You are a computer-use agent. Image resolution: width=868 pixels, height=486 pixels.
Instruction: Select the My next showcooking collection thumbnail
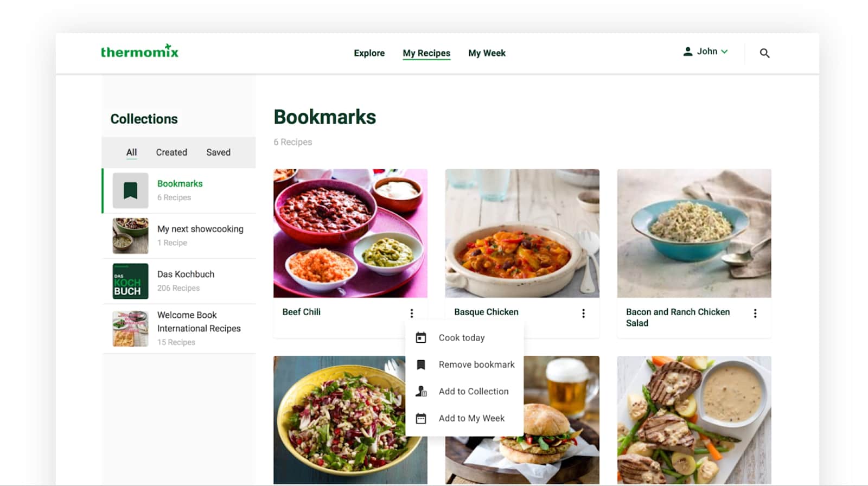coord(130,235)
